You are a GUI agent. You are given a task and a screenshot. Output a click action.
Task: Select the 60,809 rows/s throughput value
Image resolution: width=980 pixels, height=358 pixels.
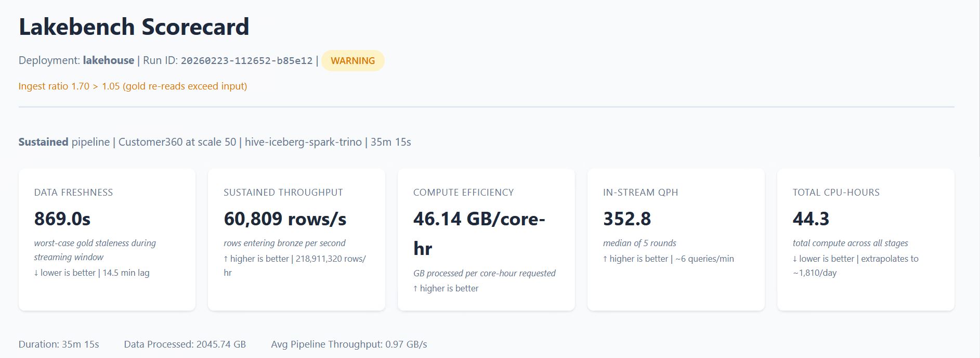click(285, 219)
